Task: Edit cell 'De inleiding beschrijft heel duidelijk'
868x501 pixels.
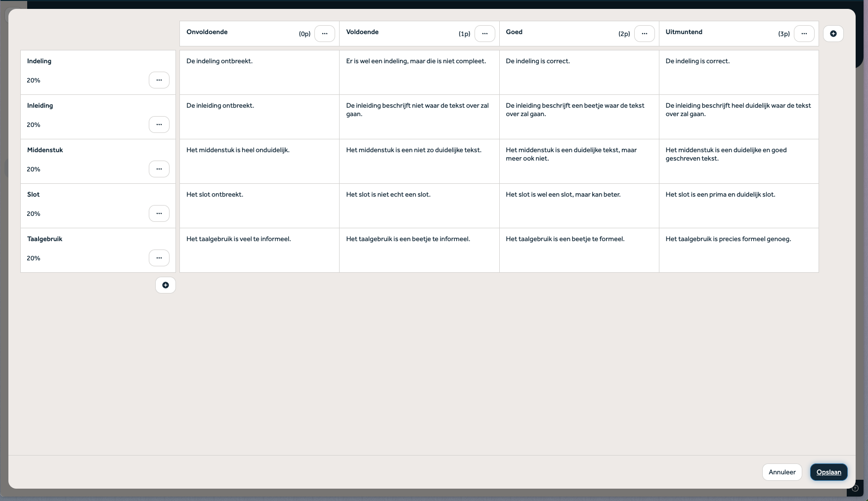Action: pos(739,117)
